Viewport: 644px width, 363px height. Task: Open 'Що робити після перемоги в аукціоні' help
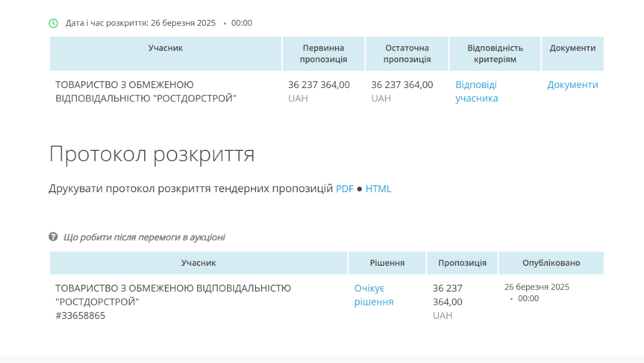(144, 237)
